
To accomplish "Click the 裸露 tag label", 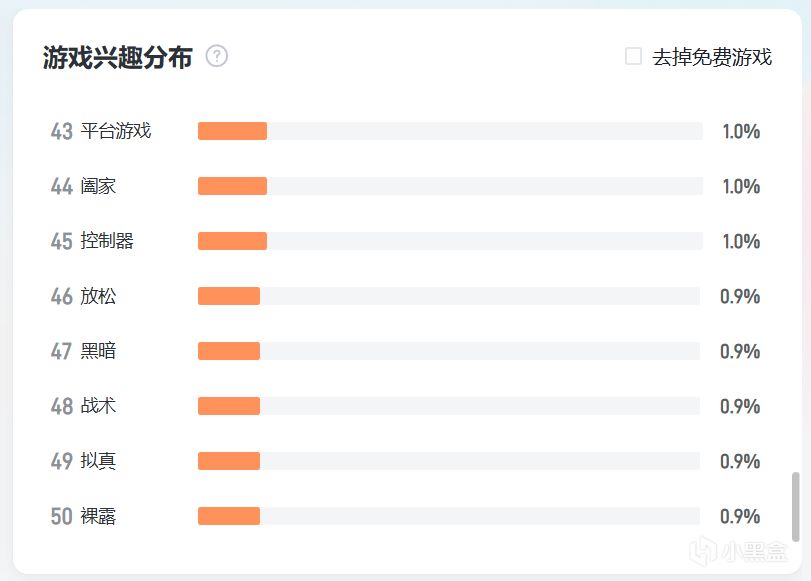I will click(x=98, y=516).
